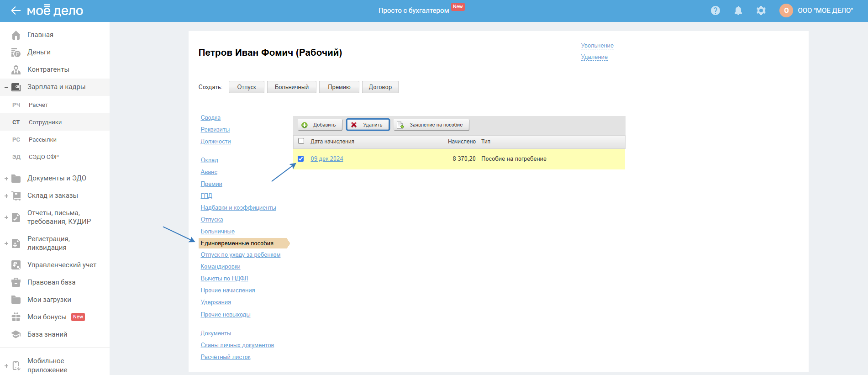
Task: Open the Увольнение link
Action: pos(597,46)
